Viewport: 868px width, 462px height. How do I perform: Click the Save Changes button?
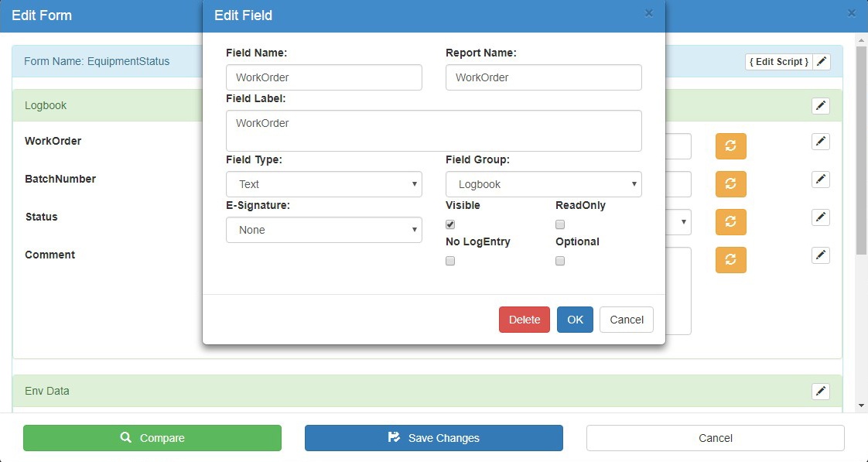433,438
